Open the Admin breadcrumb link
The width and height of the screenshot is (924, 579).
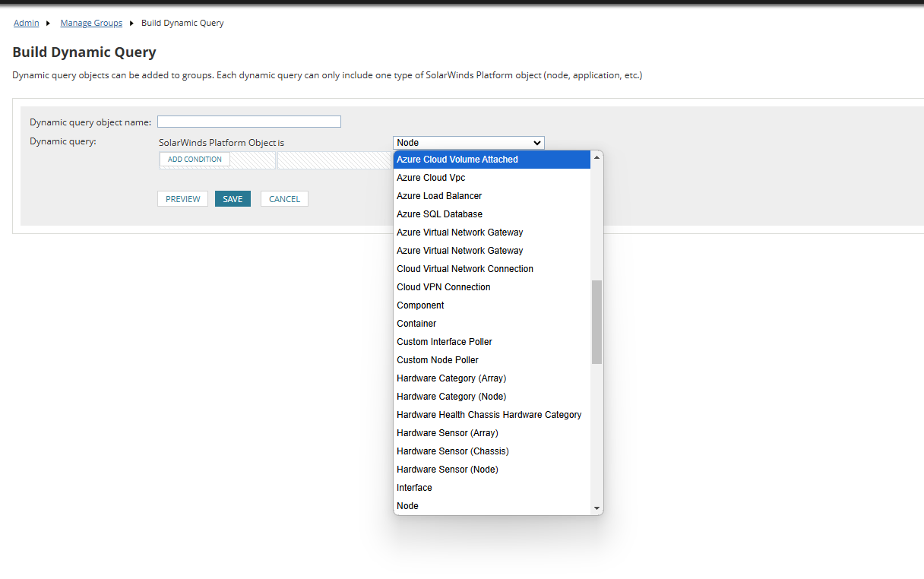[26, 23]
